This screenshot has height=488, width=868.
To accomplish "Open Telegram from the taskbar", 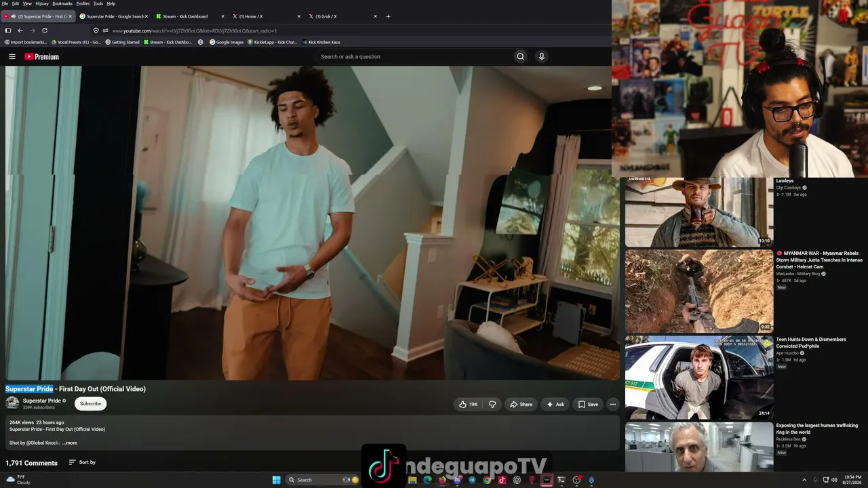I will coord(472,480).
